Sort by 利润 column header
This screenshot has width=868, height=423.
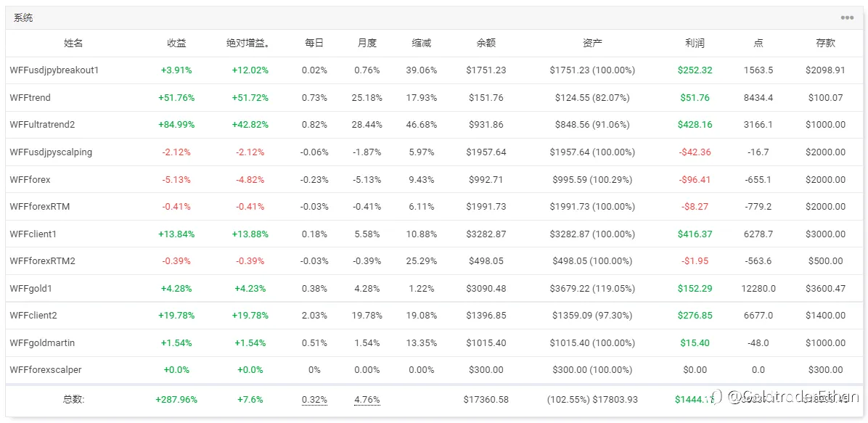coord(695,44)
